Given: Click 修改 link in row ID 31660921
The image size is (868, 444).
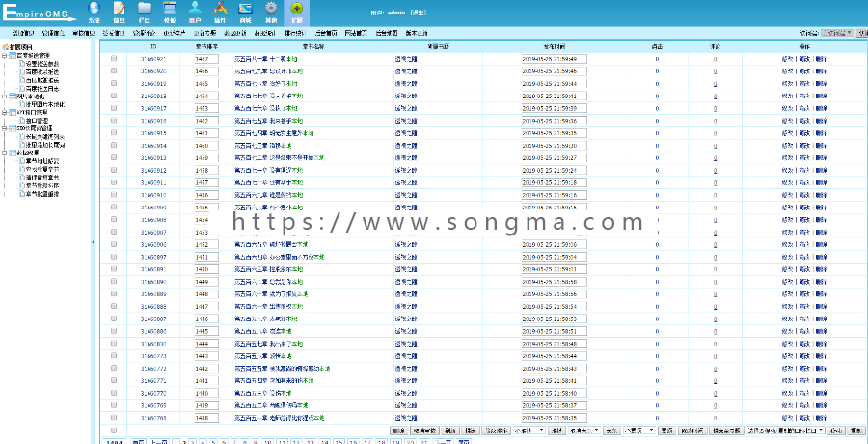Looking at the screenshot, I should 787,58.
